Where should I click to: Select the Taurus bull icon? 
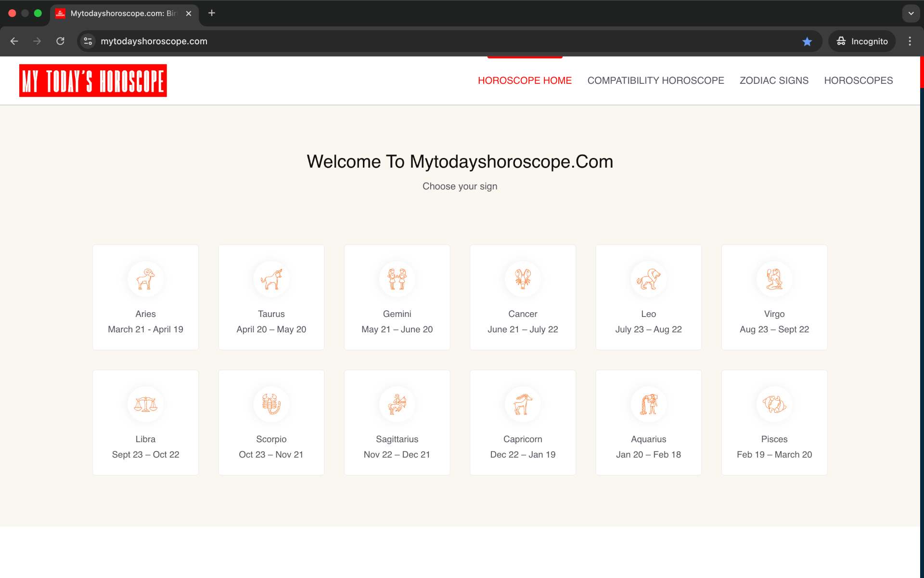pyautogui.click(x=271, y=279)
